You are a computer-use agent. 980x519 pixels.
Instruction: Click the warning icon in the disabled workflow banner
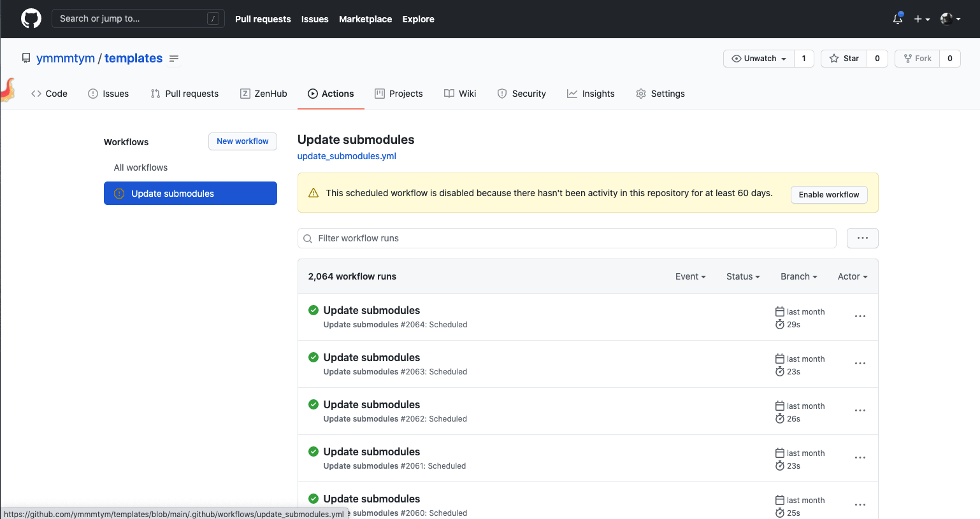click(x=313, y=192)
